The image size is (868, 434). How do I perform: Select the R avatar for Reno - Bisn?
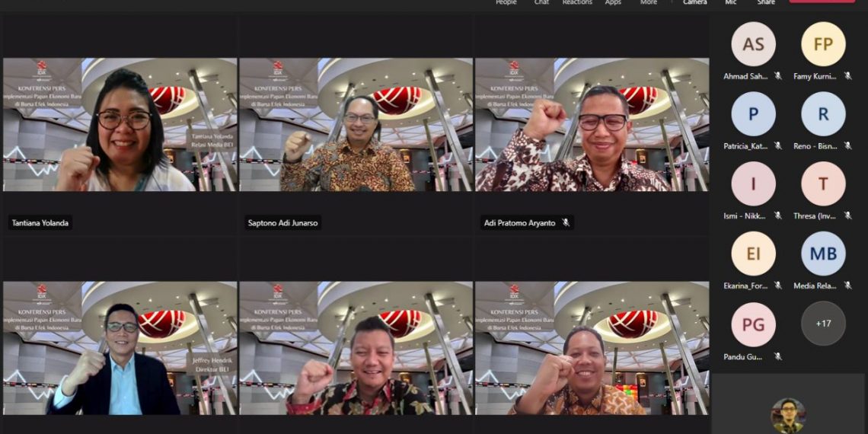(823, 114)
